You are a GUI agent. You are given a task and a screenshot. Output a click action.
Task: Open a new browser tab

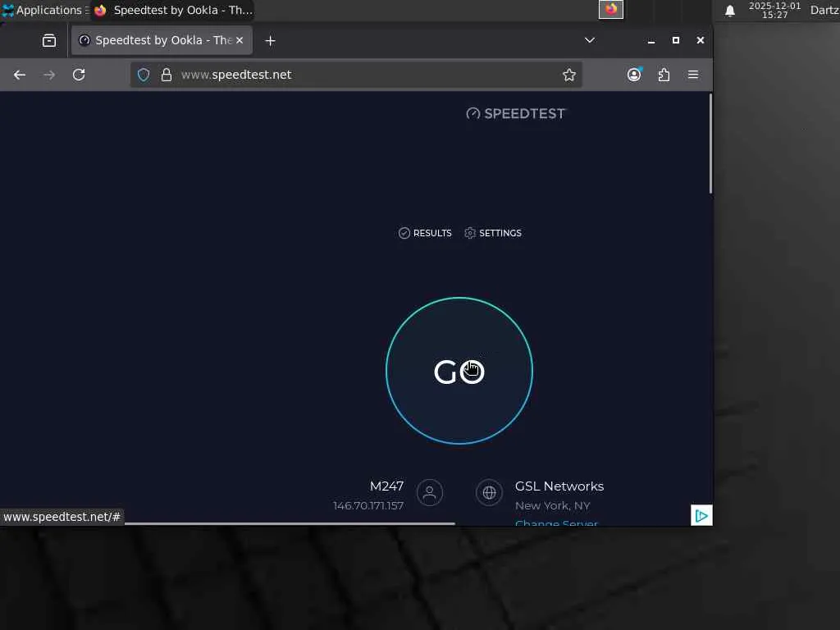click(271, 41)
